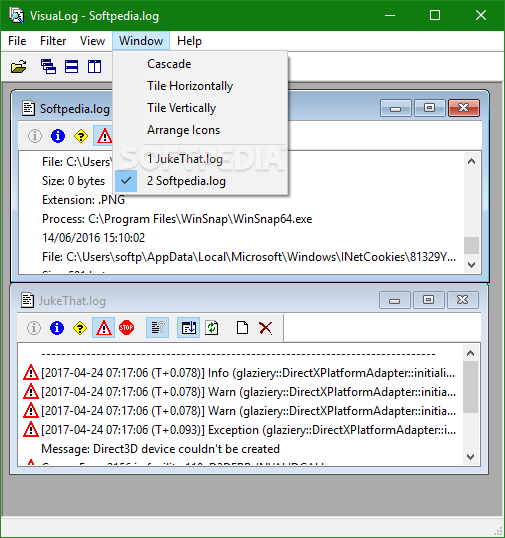The image size is (505, 538).
Task: Minimize the Softpedia.log child window
Action: coord(396,108)
